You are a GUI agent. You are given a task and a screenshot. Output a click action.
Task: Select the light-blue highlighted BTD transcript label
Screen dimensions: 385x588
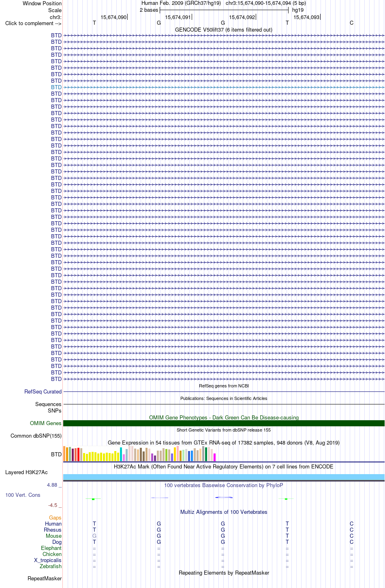coord(56,87)
